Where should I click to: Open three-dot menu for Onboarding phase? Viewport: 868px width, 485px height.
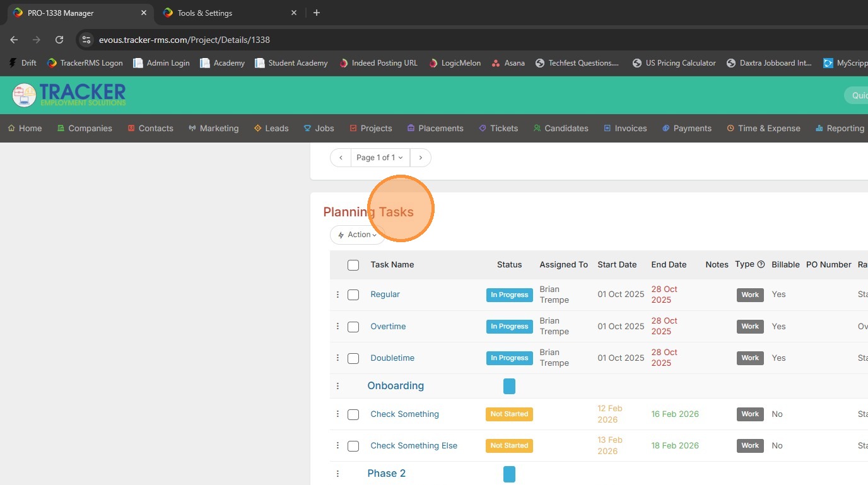(x=337, y=386)
